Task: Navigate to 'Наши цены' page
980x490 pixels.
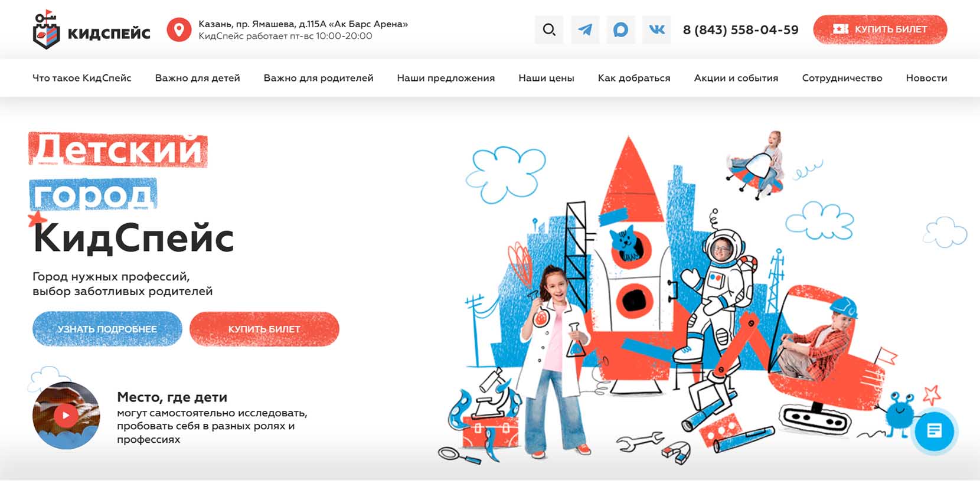Action: click(x=546, y=78)
